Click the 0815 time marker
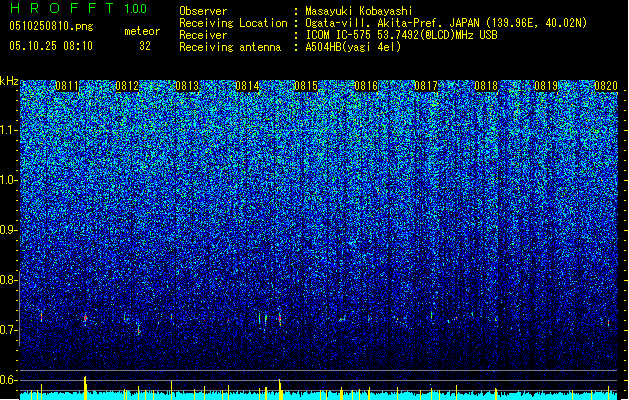The height and width of the screenshot is (400, 629). pyautogui.click(x=306, y=86)
